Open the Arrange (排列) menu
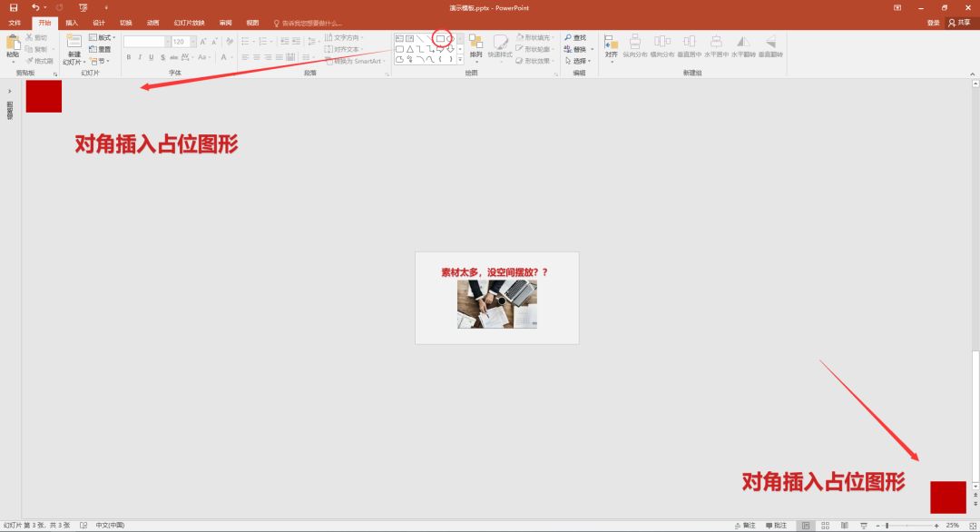980x532 pixels. [476, 47]
